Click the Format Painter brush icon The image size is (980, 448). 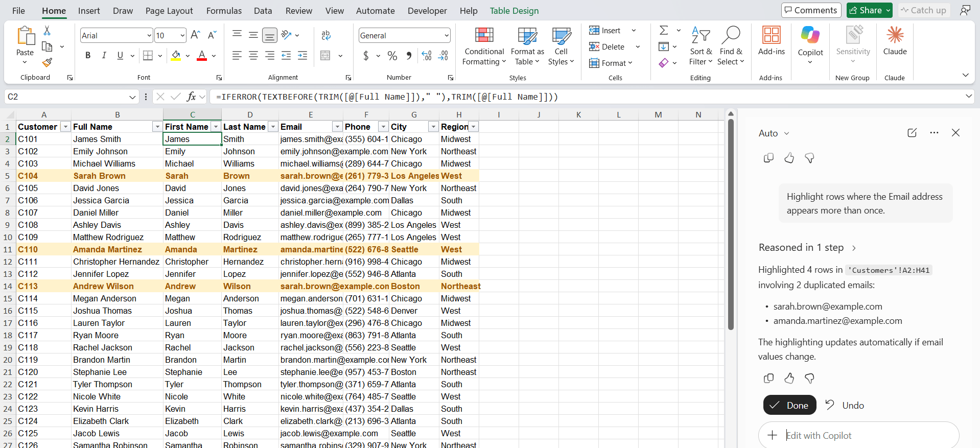[x=47, y=62]
